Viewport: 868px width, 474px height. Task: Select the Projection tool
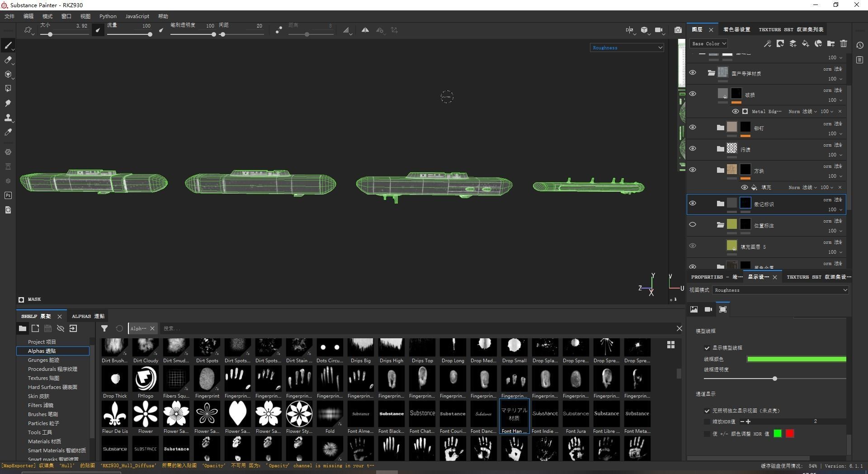(8, 74)
